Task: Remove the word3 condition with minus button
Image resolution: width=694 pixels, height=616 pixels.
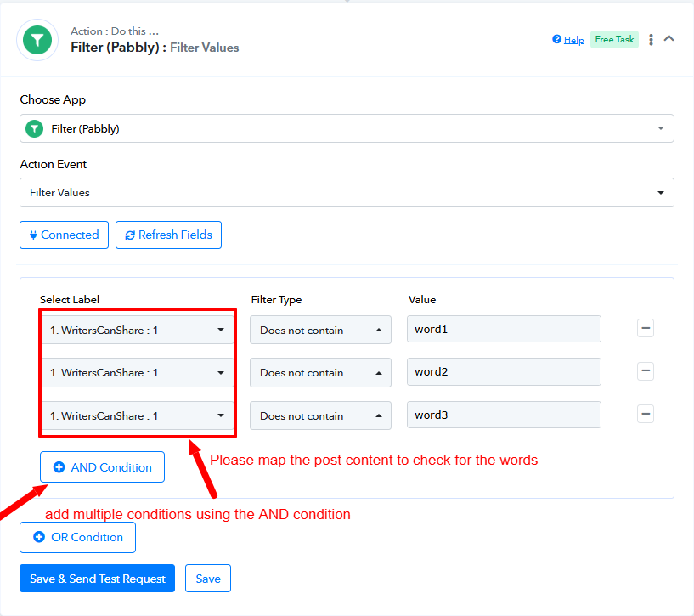Action: 646,414
